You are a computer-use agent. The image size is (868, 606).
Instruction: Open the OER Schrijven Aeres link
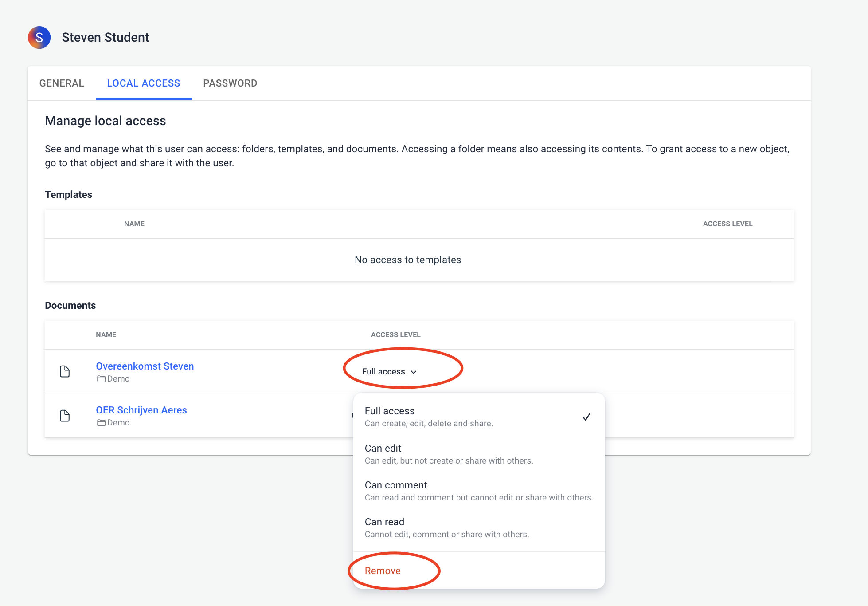click(x=141, y=410)
